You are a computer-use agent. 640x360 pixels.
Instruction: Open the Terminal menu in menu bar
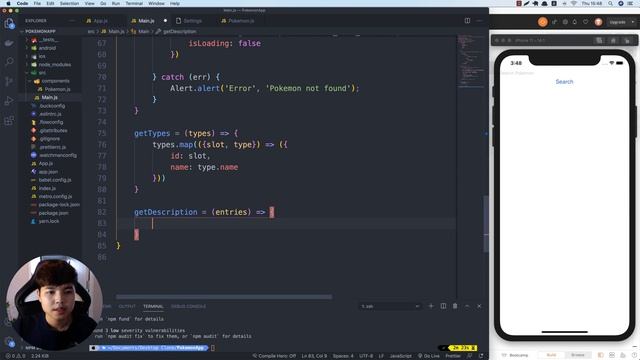coord(134,3)
